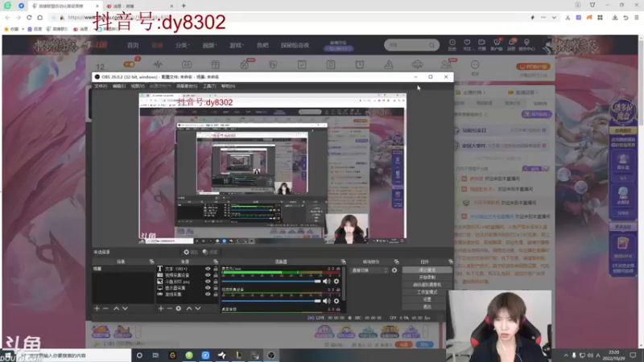Toggle visibility of game capture source
This screenshot has width=644, height=362.
coord(208,294)
